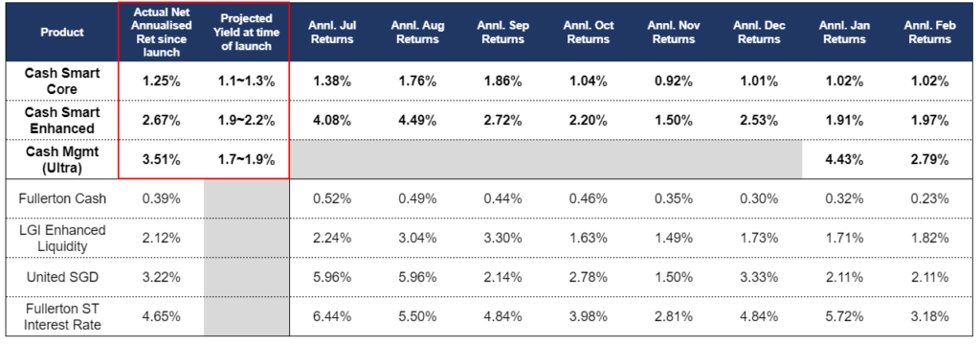980x345 pixels.
Task: Click the Cash Smart Enhanced row label
Action: [x=62, y=120]
